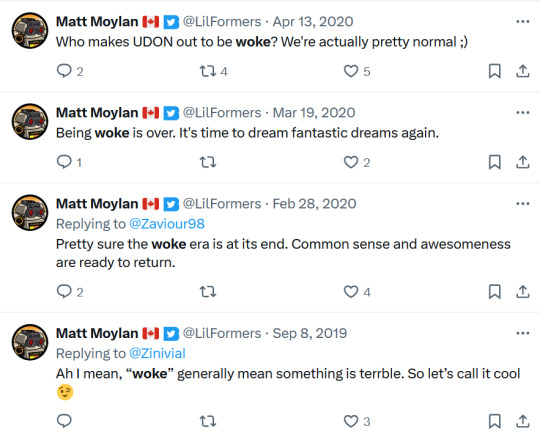The image size is (540, 437).
Task: Open Matt Moylan's avatar on the Sep 8 tweet
Action: [30, 342]
